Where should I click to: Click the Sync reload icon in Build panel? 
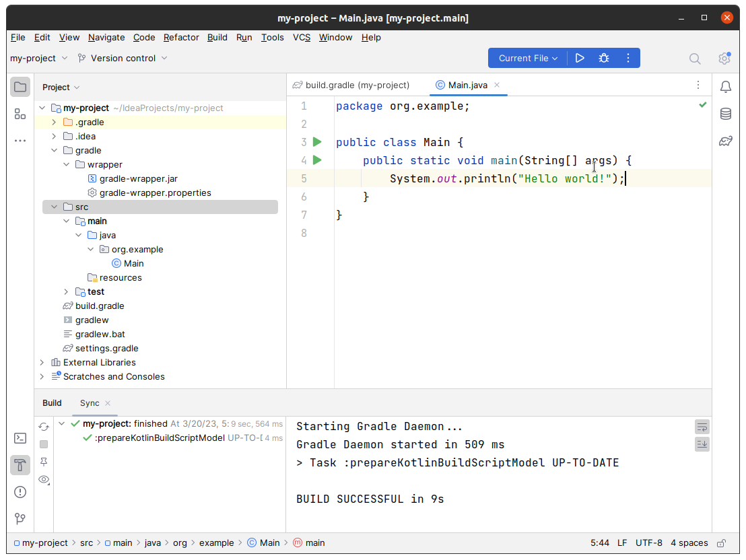44,426
